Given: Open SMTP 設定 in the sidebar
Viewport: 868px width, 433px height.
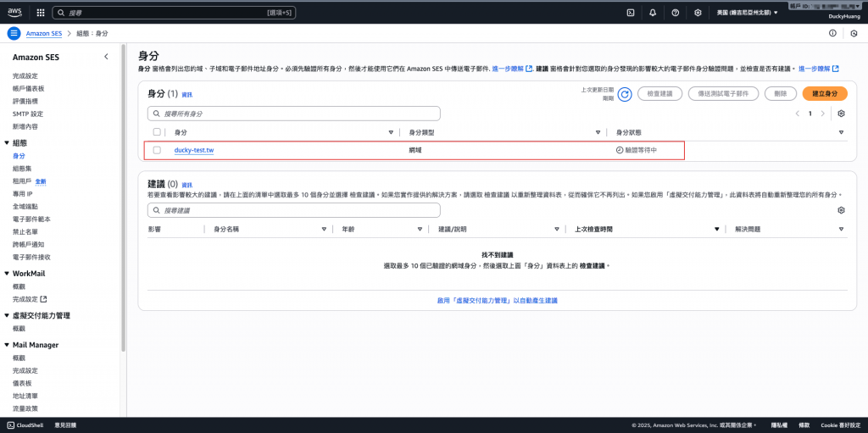Looking at the screenshot, I should point(28,114).
